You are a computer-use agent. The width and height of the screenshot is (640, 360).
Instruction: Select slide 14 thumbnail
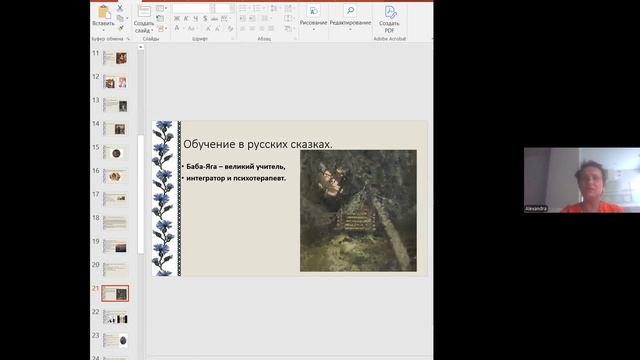[115, 129]
